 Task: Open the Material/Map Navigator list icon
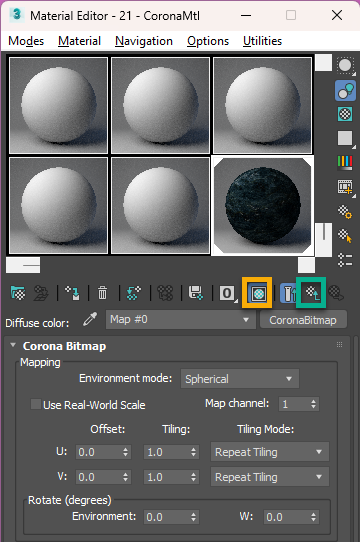click(x=345, y=260)
